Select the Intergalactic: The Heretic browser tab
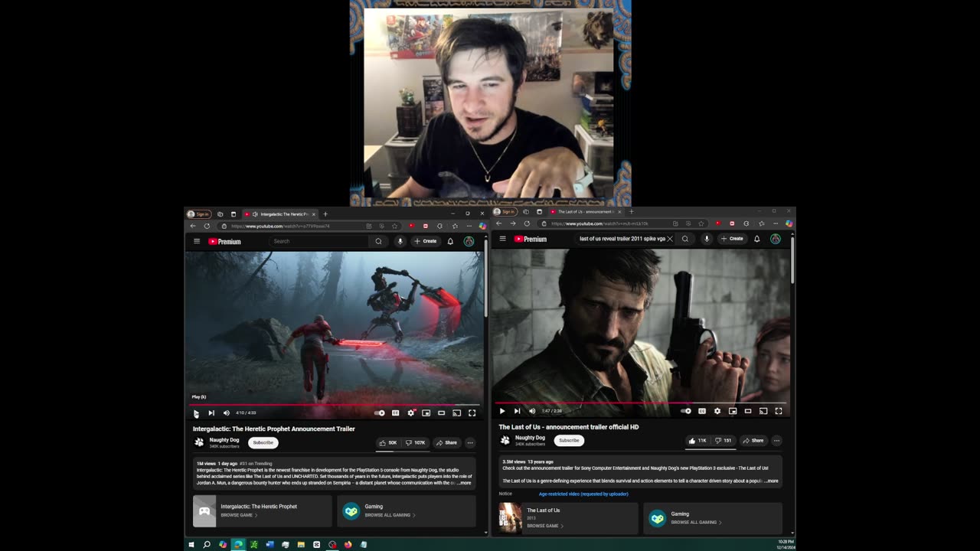The image size is (980, 551). (280, 214)
